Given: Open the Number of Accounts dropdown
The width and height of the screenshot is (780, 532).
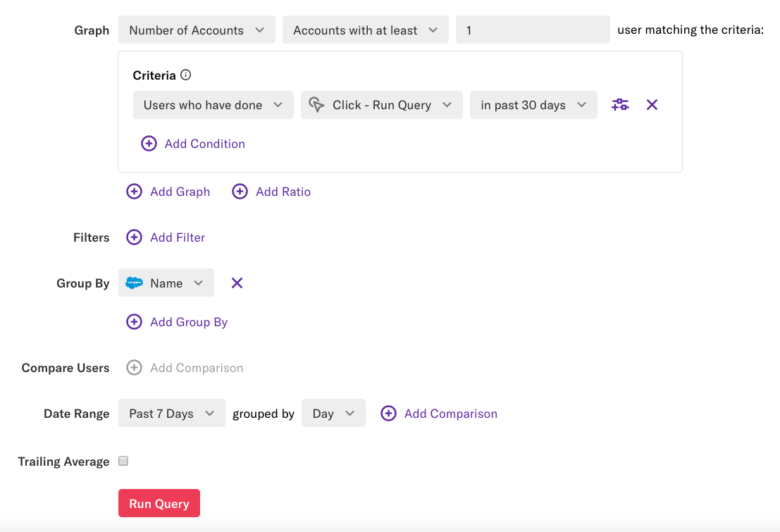Looking at the screenshot, I should click(197, 30).
